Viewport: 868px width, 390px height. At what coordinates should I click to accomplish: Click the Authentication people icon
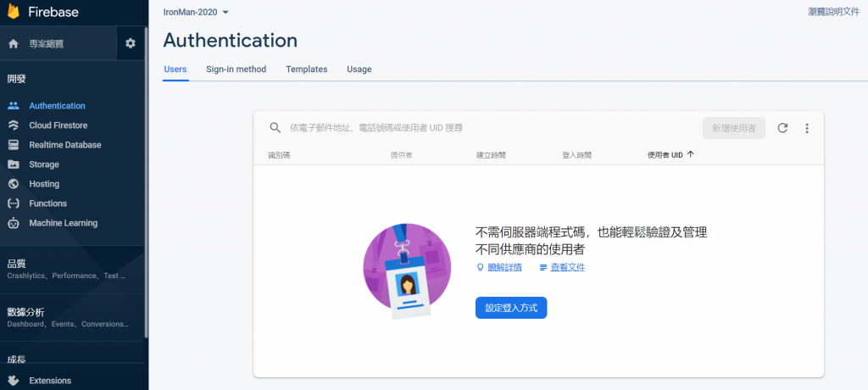click(x=14, y=106)
